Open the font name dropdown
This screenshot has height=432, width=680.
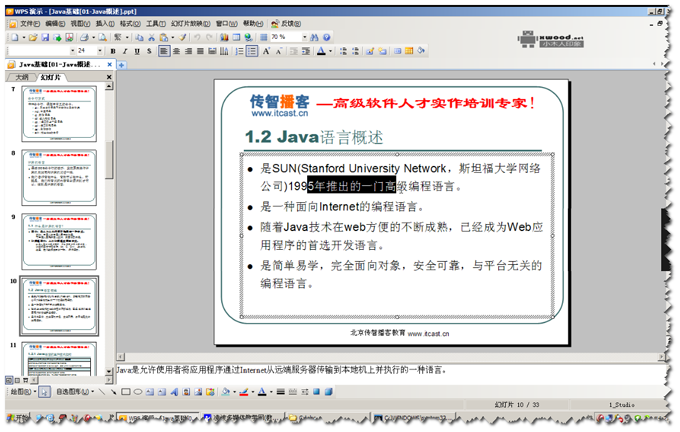tap(72, 51)
